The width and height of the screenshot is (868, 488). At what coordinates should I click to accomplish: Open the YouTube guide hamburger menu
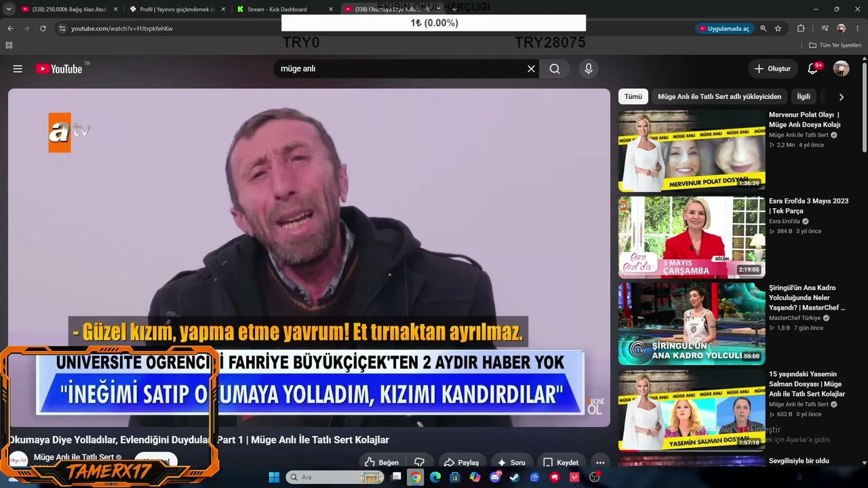point(18,68)
